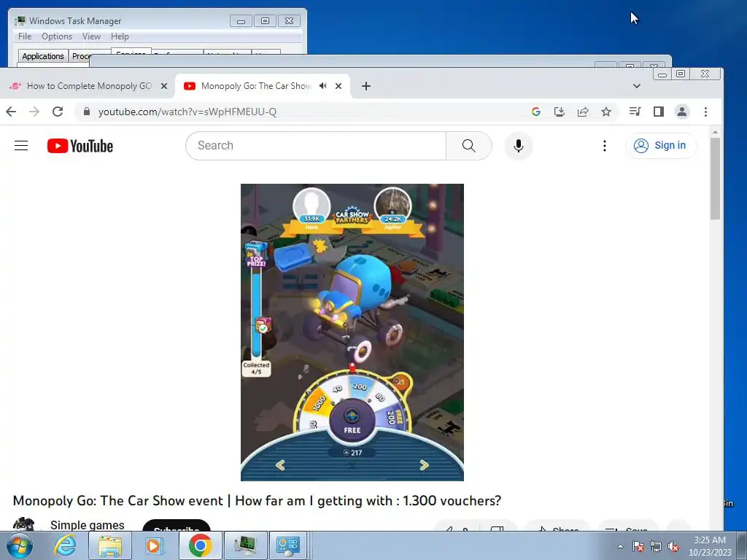Open the YouTube guide hamburger menu
Image resolution: width=747 pixels, height=560 pixels.
(21, 146)
